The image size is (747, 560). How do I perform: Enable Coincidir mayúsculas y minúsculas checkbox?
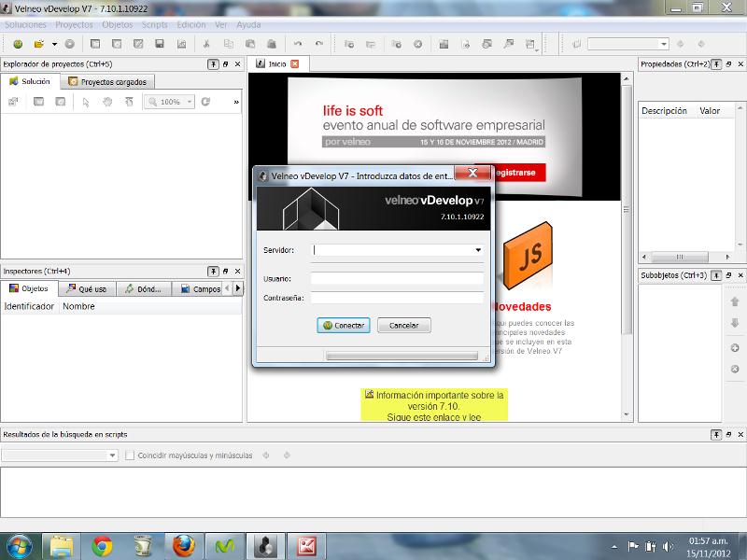(x=129, y=455)
